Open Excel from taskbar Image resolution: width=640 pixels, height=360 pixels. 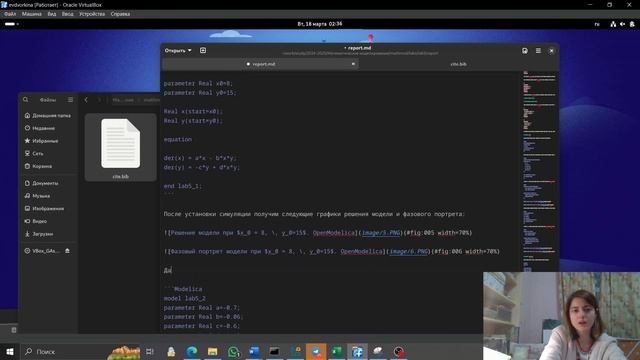click(x=337, y=351)
